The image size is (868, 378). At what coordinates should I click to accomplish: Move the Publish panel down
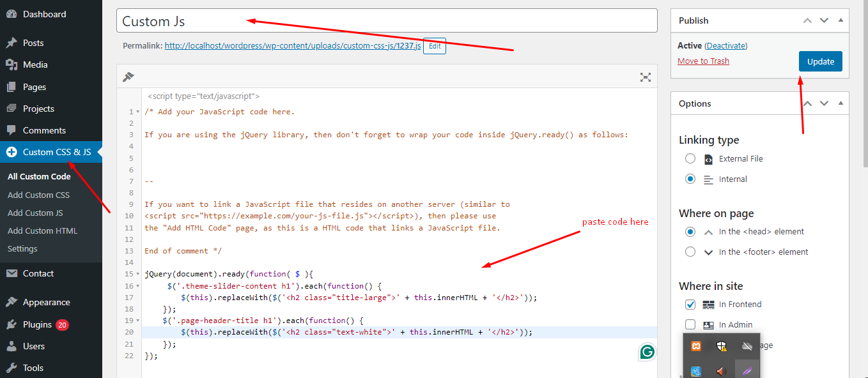(x=824, y=20)
